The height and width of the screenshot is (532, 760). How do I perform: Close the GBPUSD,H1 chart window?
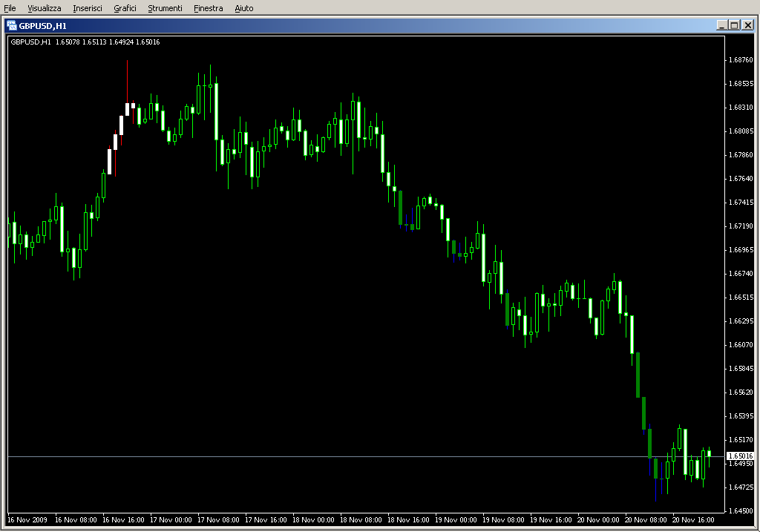[x=748, y=25]
